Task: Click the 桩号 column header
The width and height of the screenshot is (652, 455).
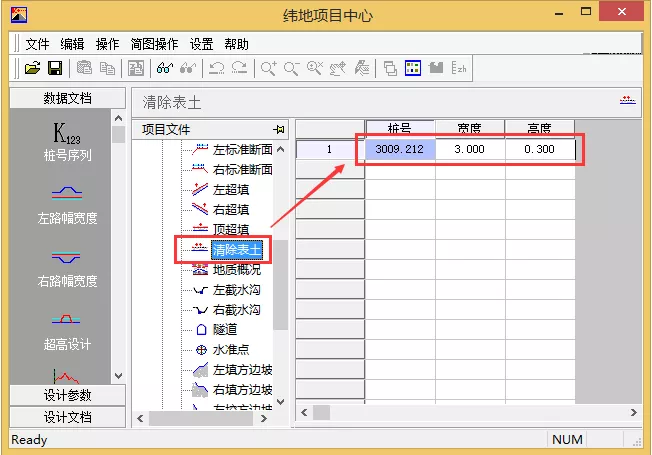Action: pyautogui.click(x=399, y=128)
